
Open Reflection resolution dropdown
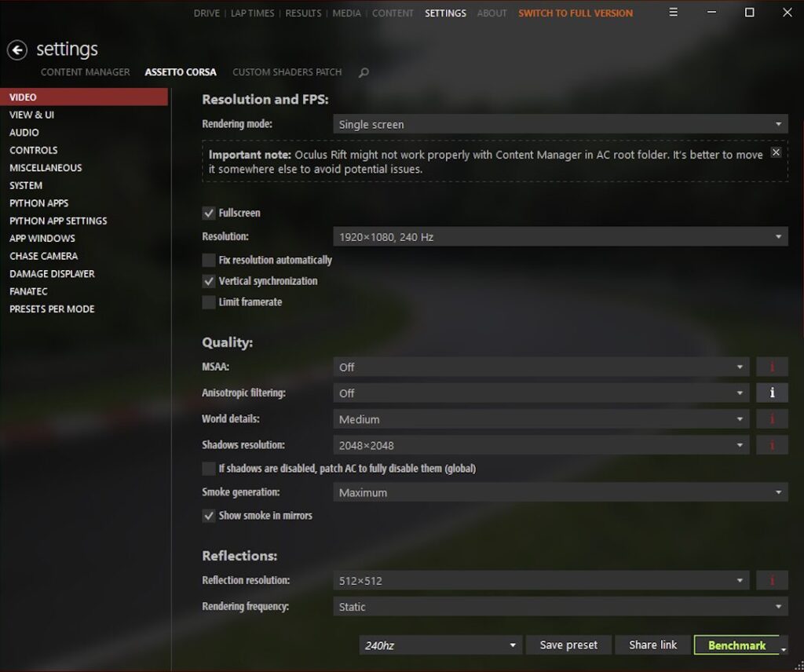coord(541,580)
